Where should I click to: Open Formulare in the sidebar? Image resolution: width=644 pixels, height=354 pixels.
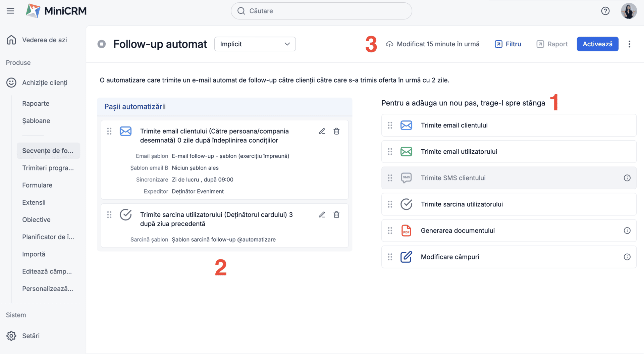pos(37,185)
